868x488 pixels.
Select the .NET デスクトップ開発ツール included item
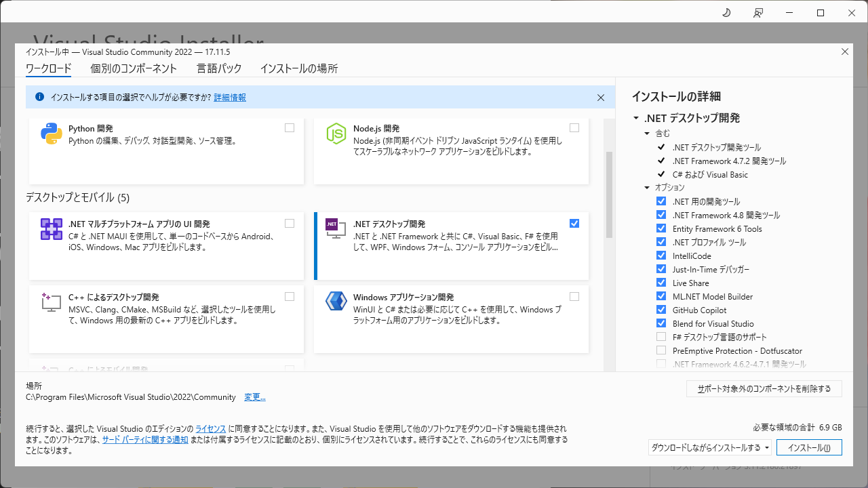pos(716,147)
